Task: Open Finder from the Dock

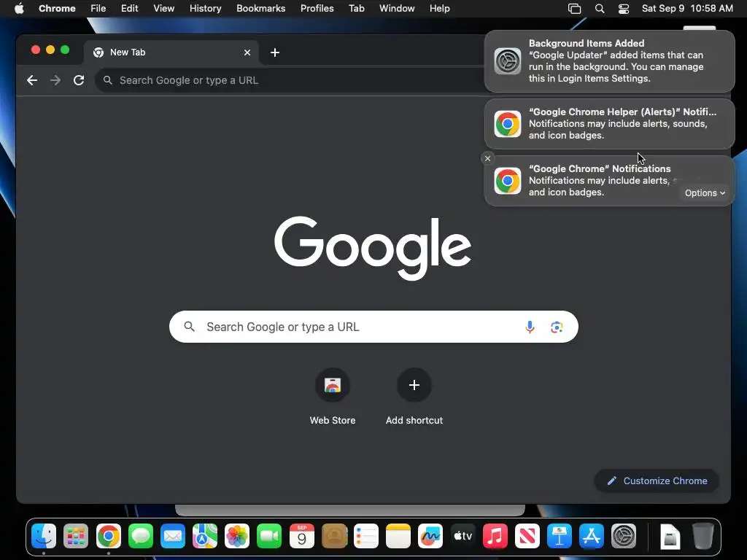Action: coord(44,536)
